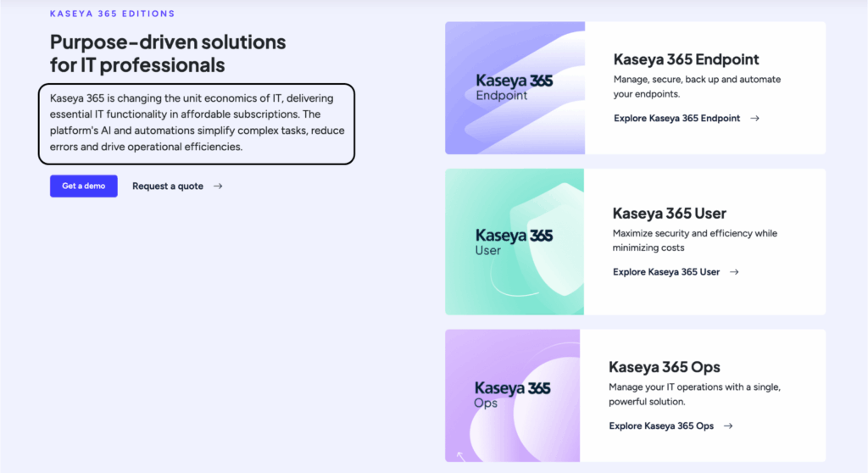Select the Kaseya 365 Endpoint card image
This screenshot has height=473, width=868.
pos(515,88)
